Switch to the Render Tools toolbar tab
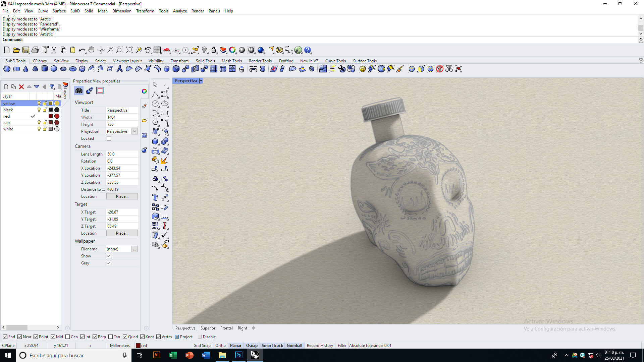644x362 pixels. pyautogui.click(x=260, y=61)
